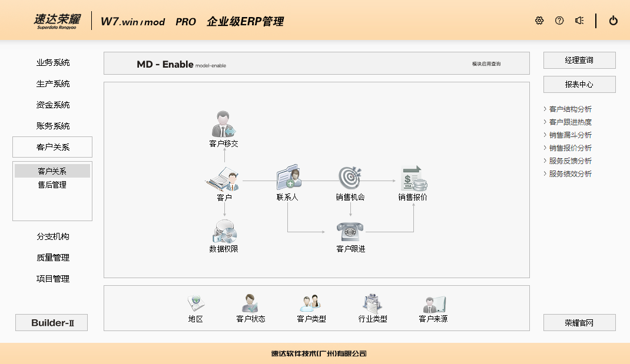
Task: Click the 客户跟进 telephone icon
Action: [350, 231]
